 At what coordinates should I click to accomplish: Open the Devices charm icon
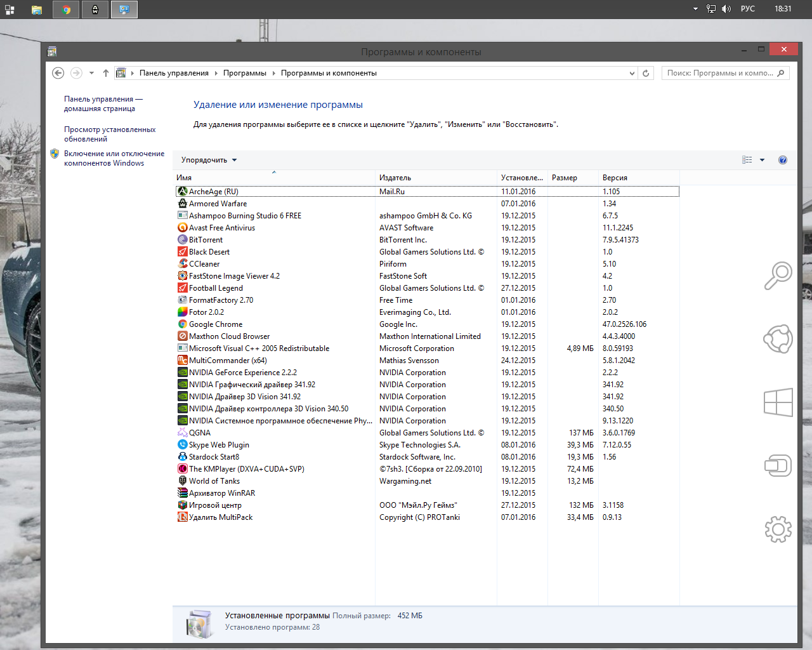tap(778, 465)
